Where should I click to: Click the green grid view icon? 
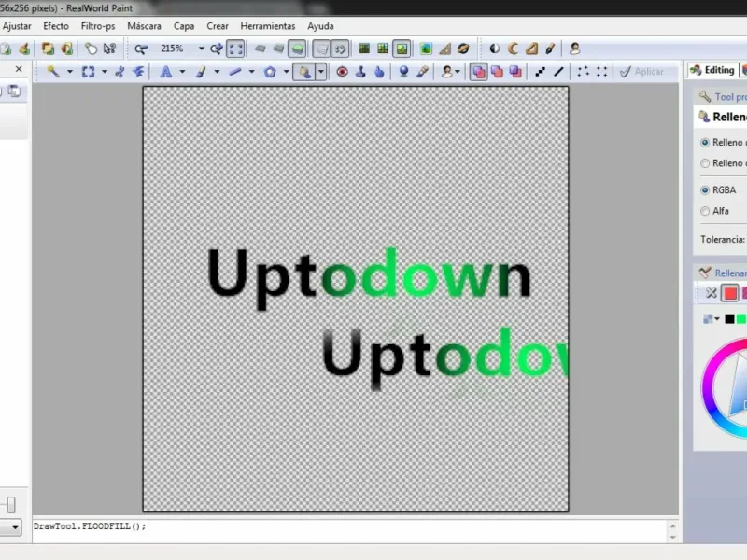pos(383,49)
